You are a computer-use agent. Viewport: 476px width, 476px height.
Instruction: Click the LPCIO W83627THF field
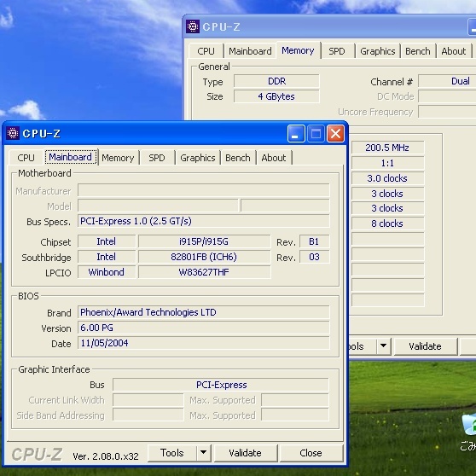(x=204, y=272)
